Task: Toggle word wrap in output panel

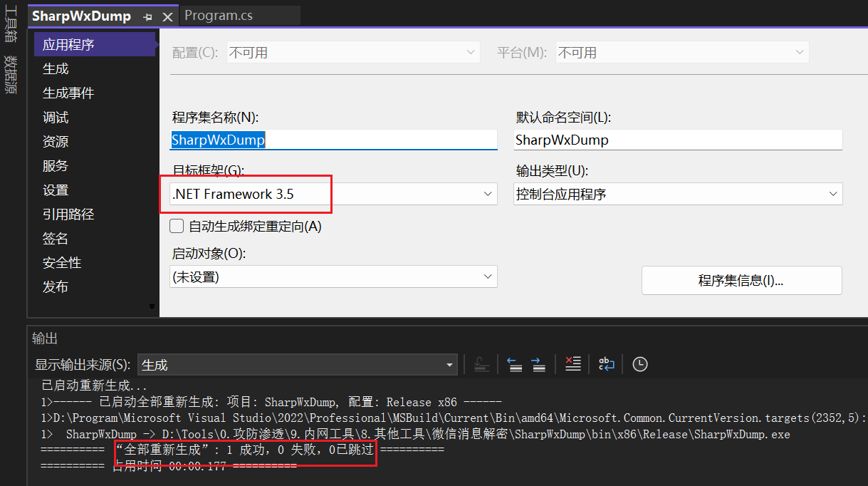Action: coord(606,364)
